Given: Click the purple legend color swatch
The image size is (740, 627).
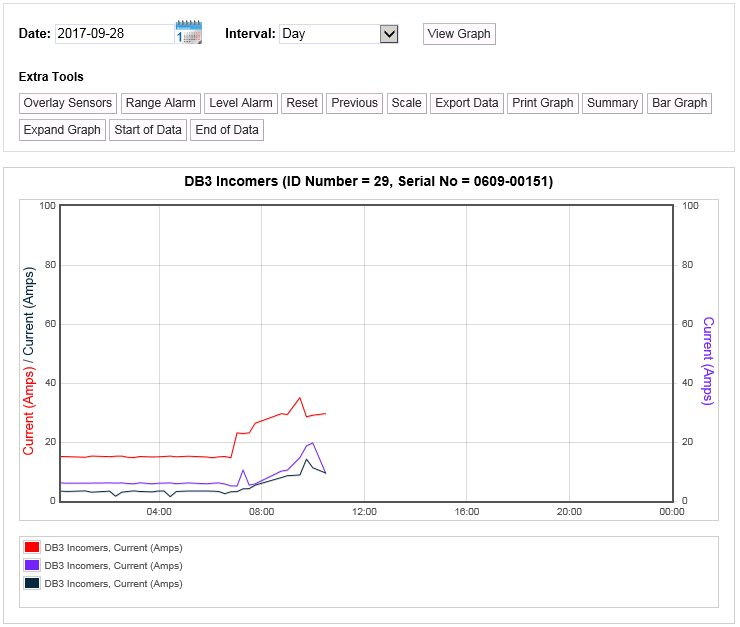Looking at the screenshot, I should pos(32,566).
